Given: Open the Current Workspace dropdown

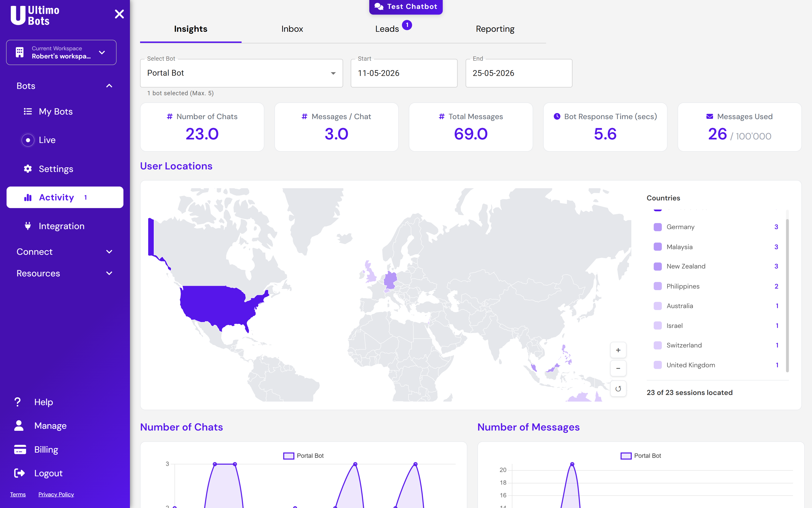Looking at the screenshot, I should pyautogui.click(x=61, y=52).
